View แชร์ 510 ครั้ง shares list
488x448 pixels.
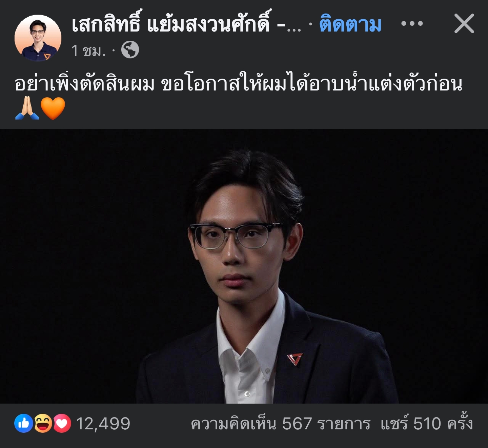pyautogui.click(x=426, y=423)
